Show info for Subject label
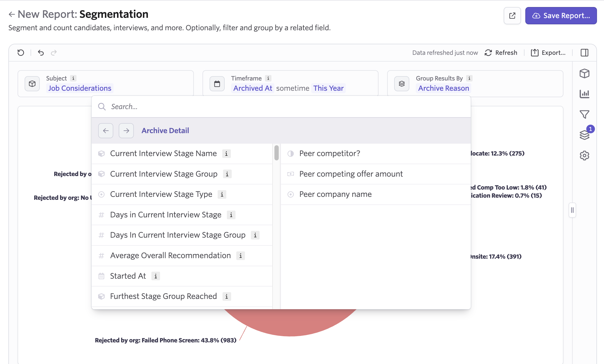 73,78
